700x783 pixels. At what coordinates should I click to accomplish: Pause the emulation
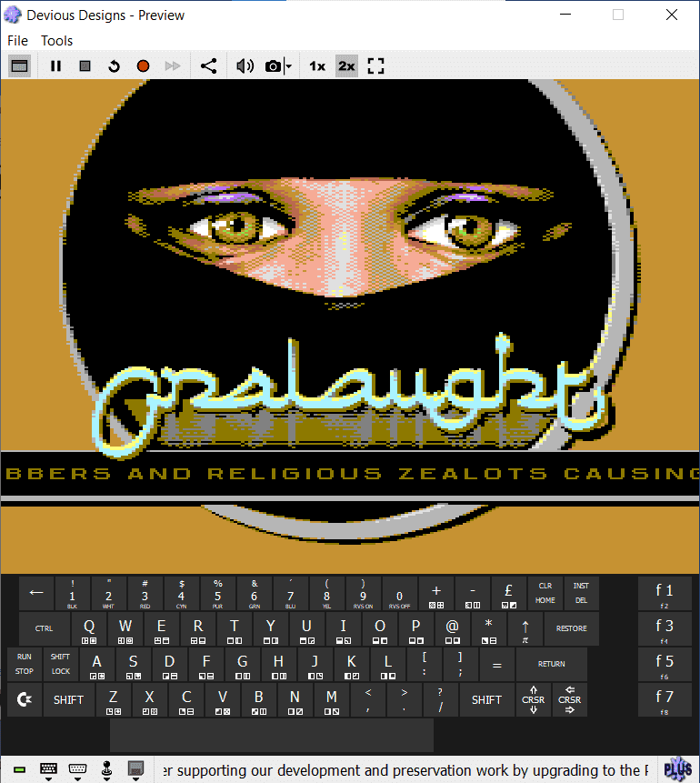pos(56,65)
